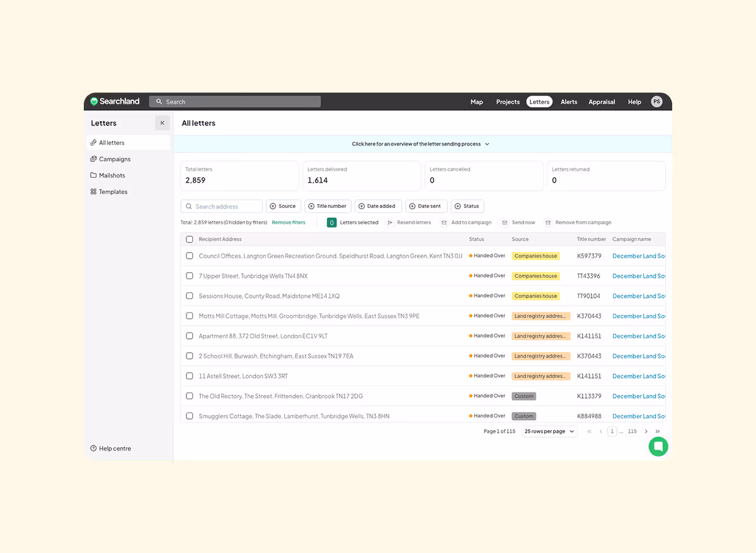The image size is (756, 553).
Task: Add the Date added filter
Action: click(x=379, y=207)
